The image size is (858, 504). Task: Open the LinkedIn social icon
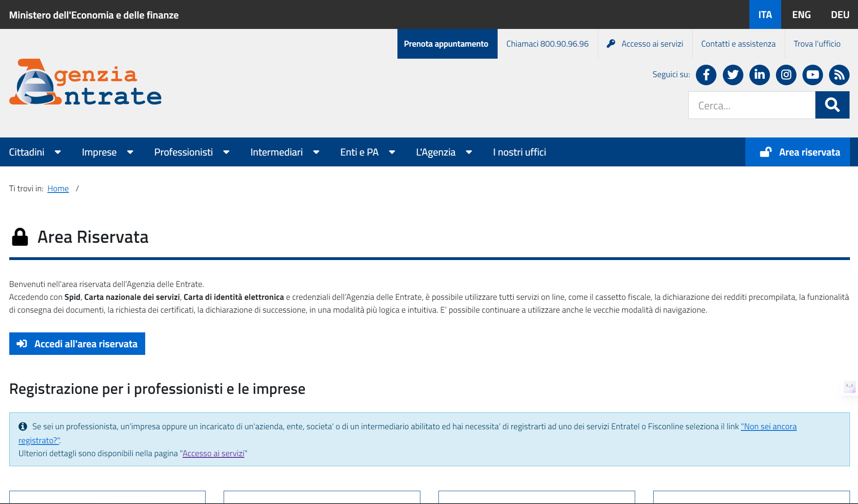tap(759, 75)
